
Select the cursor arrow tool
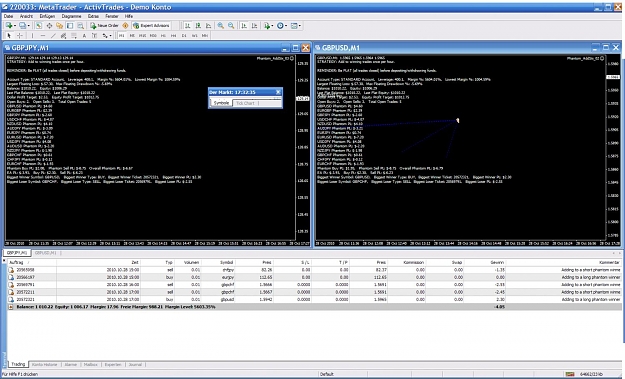pyautogui.click(x=9, y=35)
